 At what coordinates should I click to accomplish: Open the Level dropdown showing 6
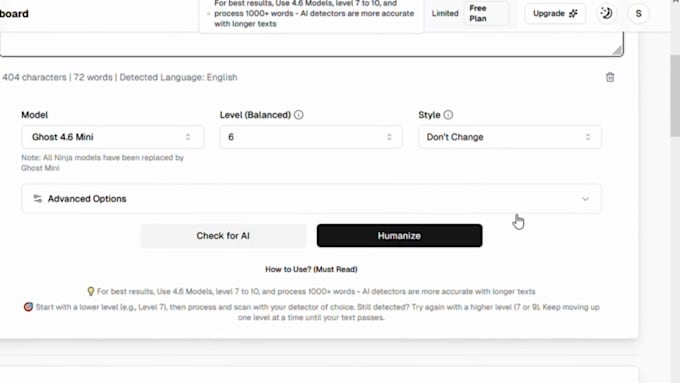point(311,137)
